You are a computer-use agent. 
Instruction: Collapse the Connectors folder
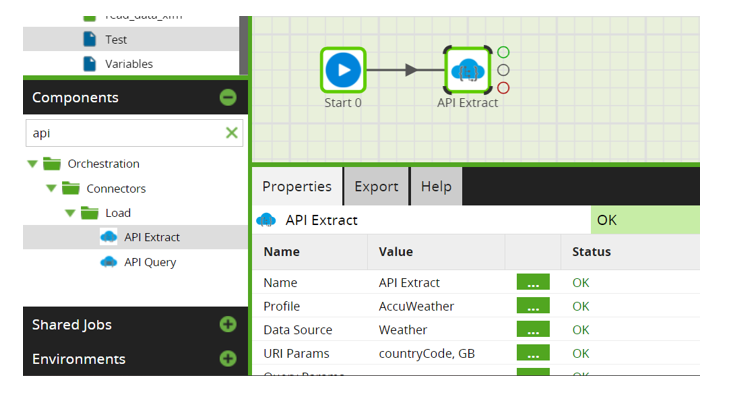[51, 189]
